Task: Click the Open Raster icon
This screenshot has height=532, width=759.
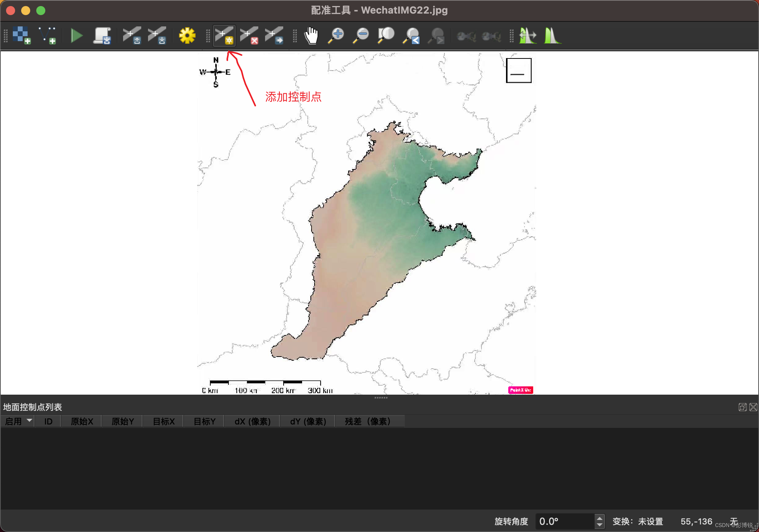Action: tap(22, 35)
